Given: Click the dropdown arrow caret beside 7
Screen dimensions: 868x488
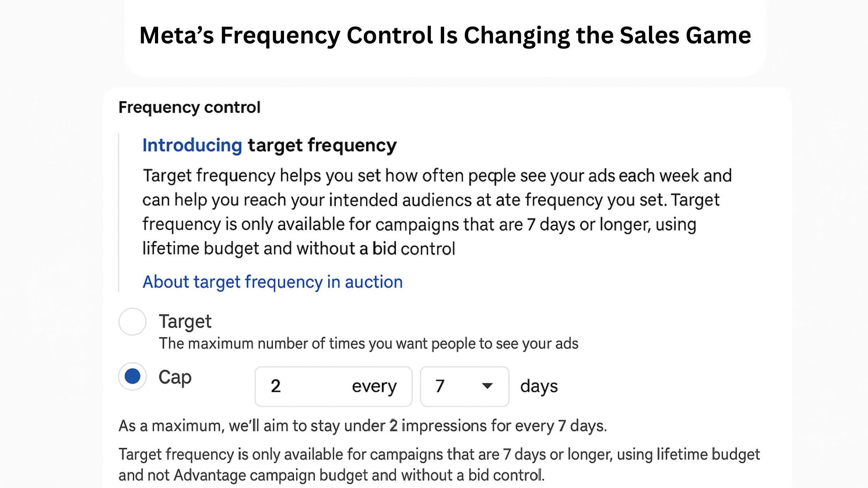Looking at the screenshot, I should 487,386.
